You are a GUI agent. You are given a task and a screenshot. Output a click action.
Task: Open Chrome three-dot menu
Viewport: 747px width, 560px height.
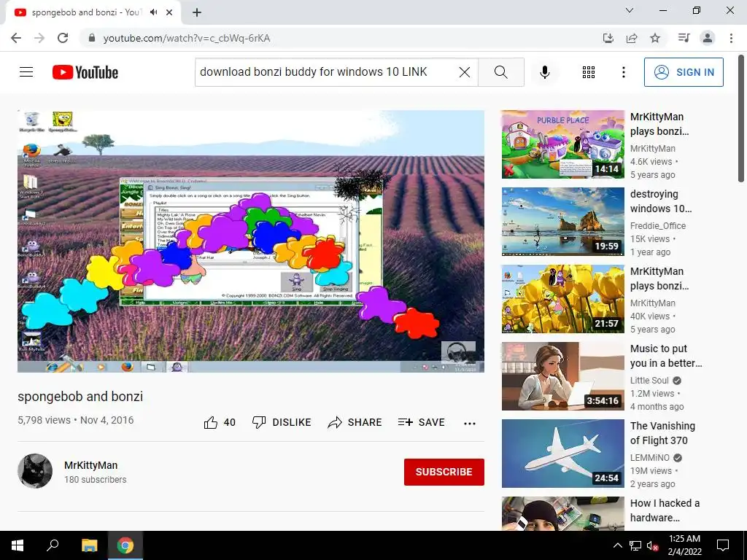click(x=731, y=38)
